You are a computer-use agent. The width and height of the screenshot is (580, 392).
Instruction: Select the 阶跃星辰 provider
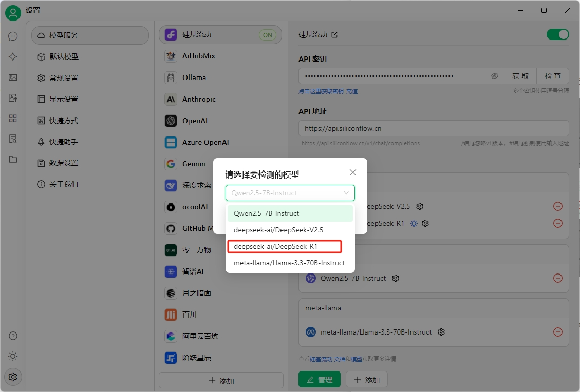click(x=220, y=358)
